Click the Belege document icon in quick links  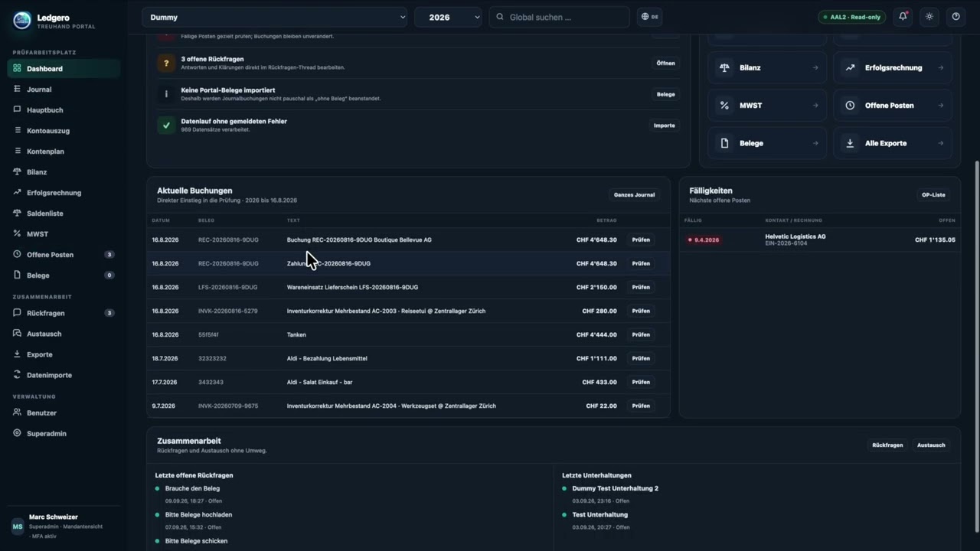click(724, 143)
